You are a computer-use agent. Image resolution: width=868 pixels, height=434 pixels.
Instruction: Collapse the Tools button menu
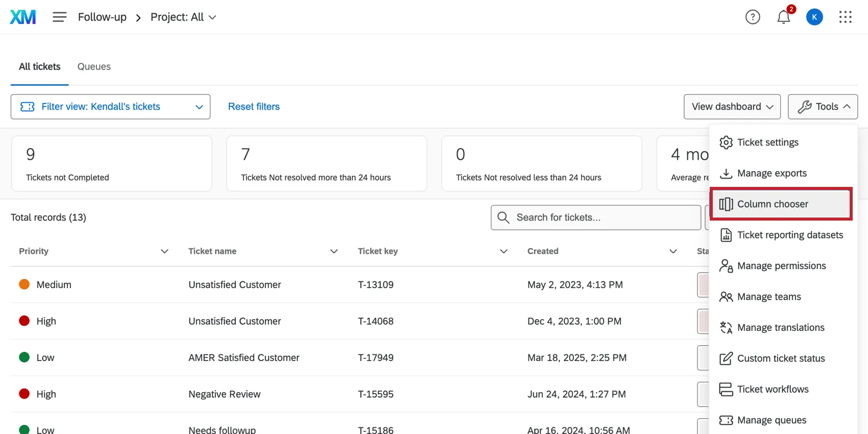[823, 107]
